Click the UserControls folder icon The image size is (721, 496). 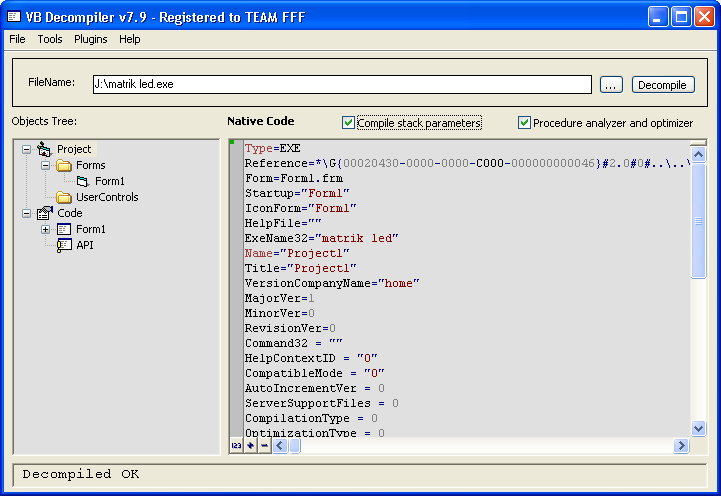[x=63, y=197]
